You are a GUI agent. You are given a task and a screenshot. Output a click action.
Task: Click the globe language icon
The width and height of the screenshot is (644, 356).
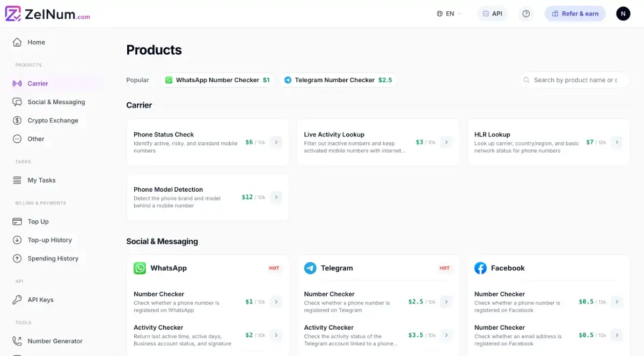click(x=440, y=14)
